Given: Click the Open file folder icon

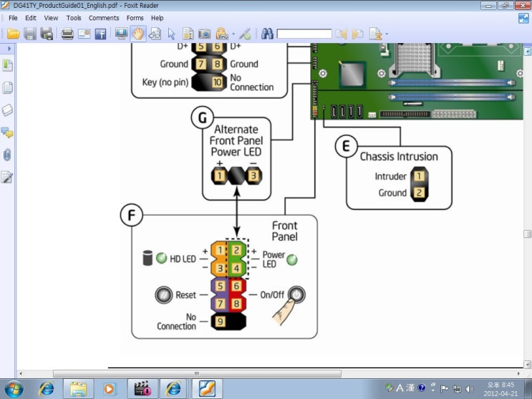Looking at the screenshot, I should (13, 34).
